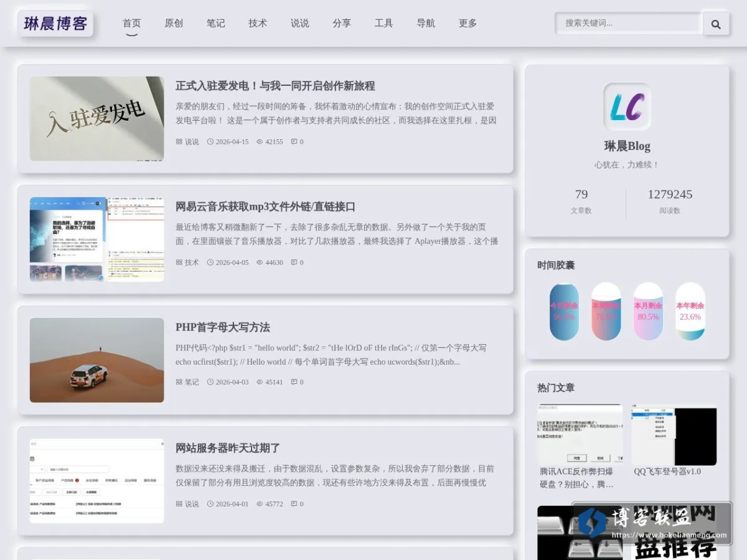Open post 正式入驻爱发电！与我一同开启创作新旅程
This screenshot has height=560, width=747.
pyautogui.click(x=275, y=86)
